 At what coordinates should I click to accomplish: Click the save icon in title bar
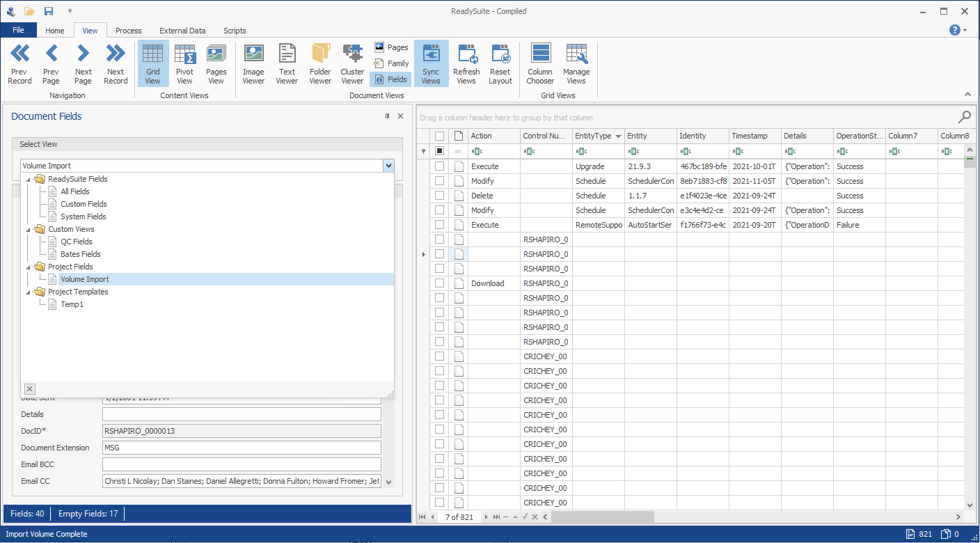[x=49, y=11]
